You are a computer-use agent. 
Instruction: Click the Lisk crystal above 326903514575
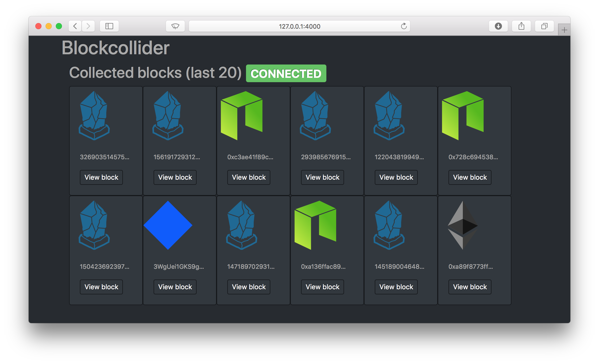(x=94, y=116)
